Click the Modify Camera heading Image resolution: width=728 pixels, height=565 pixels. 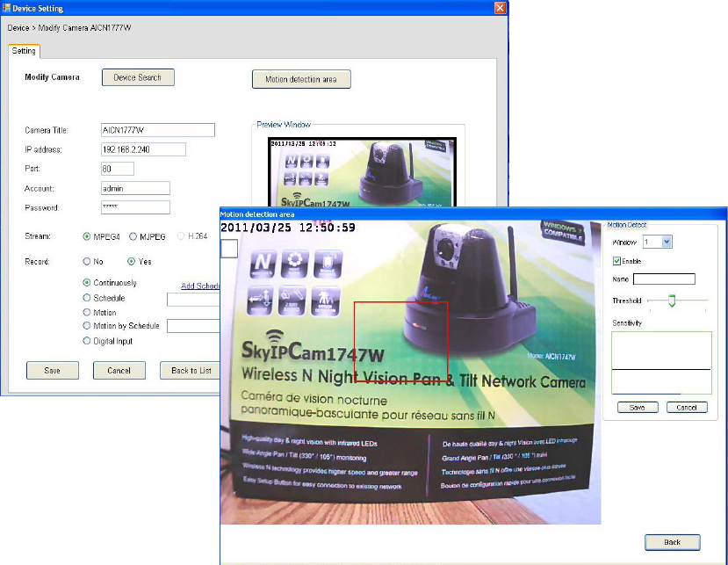click(52, 77)
